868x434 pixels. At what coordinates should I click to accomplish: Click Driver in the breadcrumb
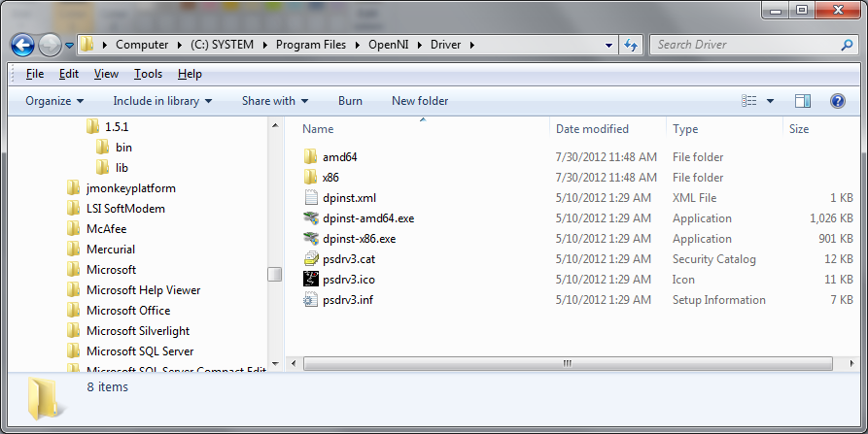(445, 45)
